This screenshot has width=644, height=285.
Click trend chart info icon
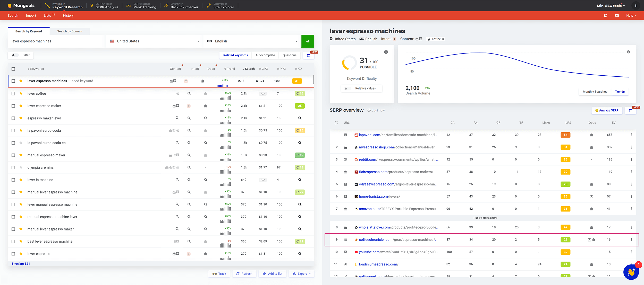pos(628,52)
